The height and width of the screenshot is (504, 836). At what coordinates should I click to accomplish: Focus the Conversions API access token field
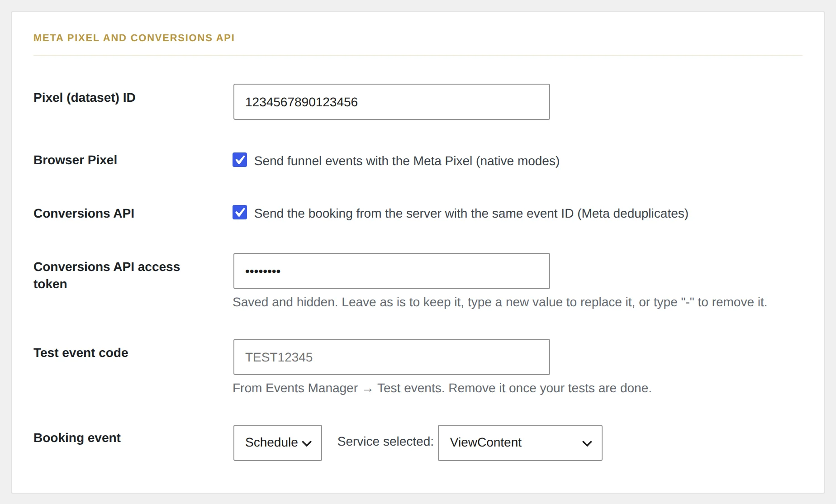point(391,271)
